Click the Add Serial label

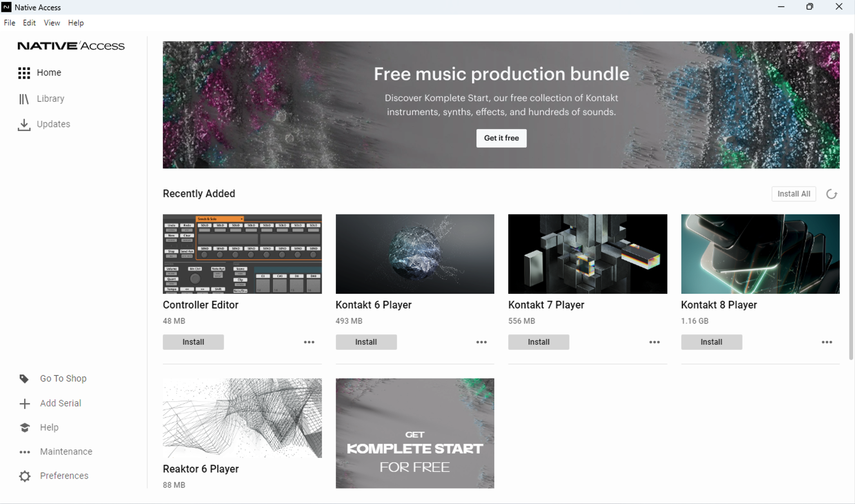point(60,404)
